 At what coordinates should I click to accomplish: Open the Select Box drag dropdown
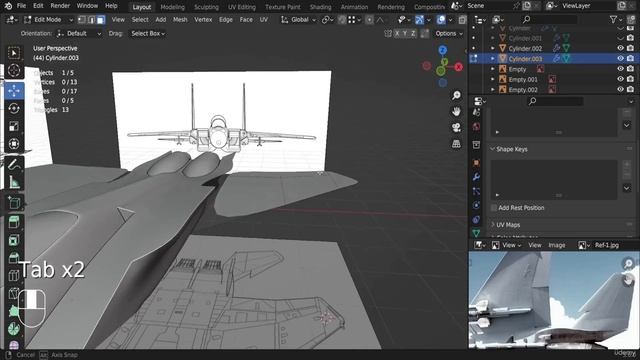(148, 33)
